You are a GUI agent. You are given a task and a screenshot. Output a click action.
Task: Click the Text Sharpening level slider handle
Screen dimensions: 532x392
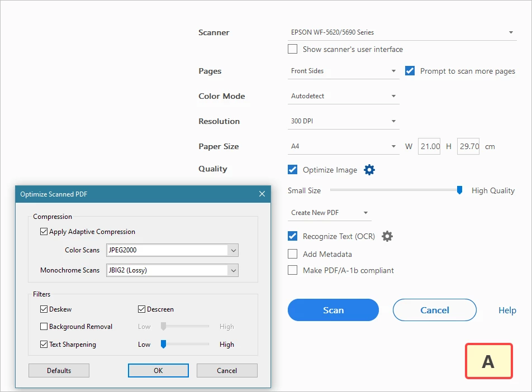click(164, 344)
